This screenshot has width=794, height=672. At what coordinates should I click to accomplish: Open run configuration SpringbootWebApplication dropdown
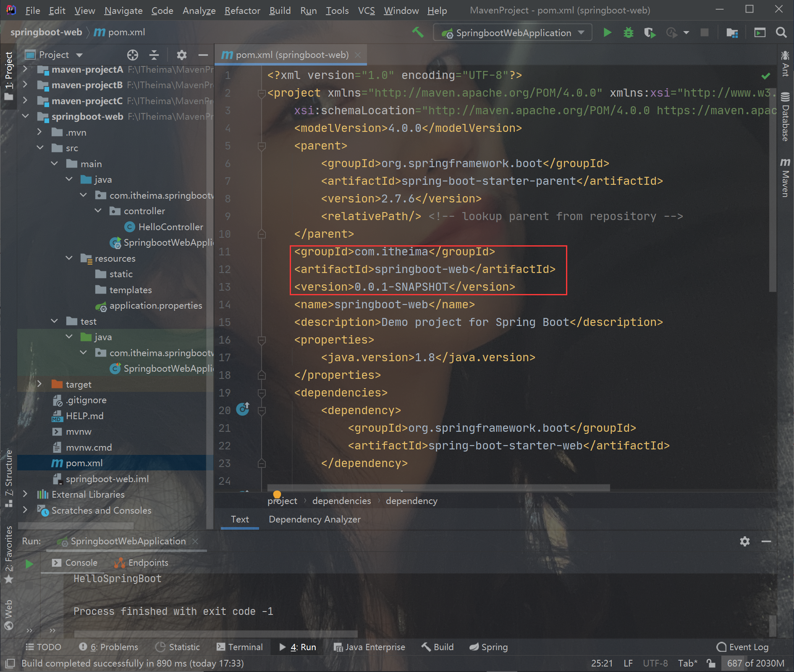pyautogui.click(x=513, y=32)
